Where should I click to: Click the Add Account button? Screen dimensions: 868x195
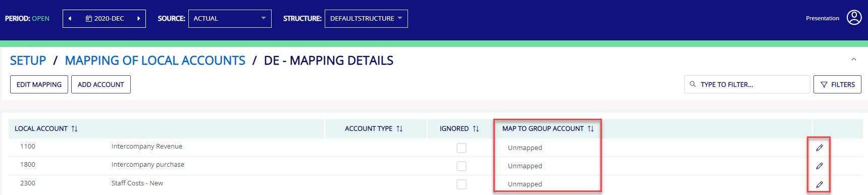pyautogui.click(x=101, y=84)
